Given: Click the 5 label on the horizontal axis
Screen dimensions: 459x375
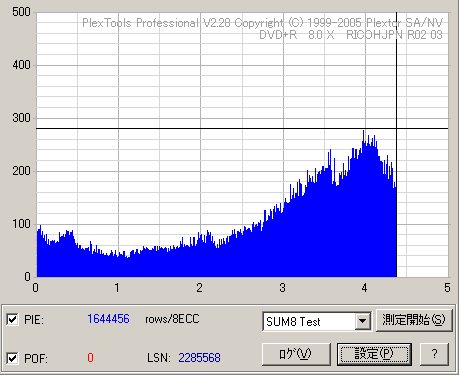Looking at the screenshot, I should tap(447, 288).
